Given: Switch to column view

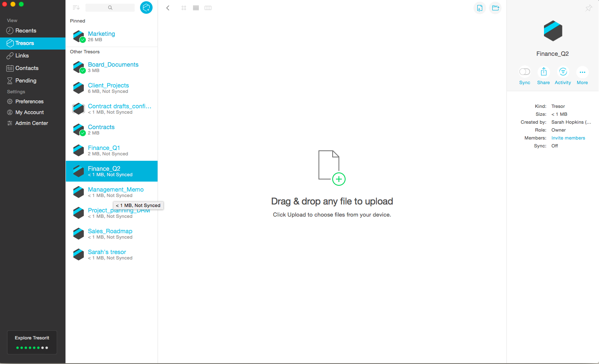Looking at the screenshot, I should coord(208,8).
